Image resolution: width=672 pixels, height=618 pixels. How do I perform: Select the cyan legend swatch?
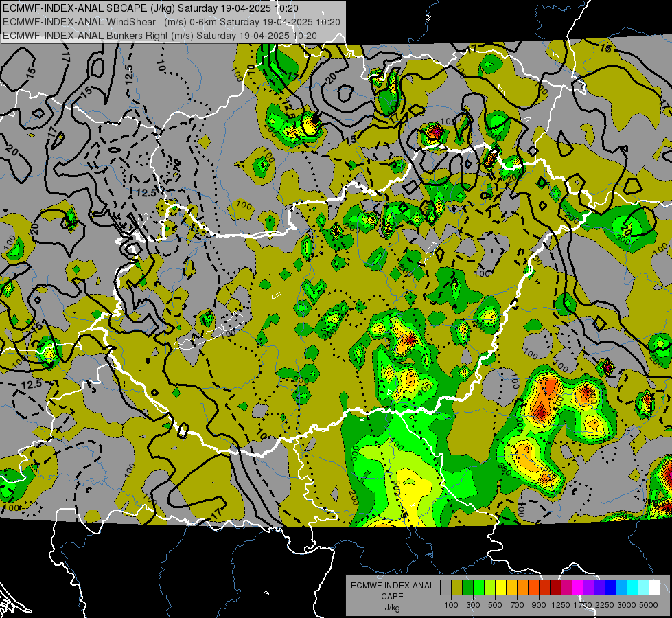(x=633, y=588)
